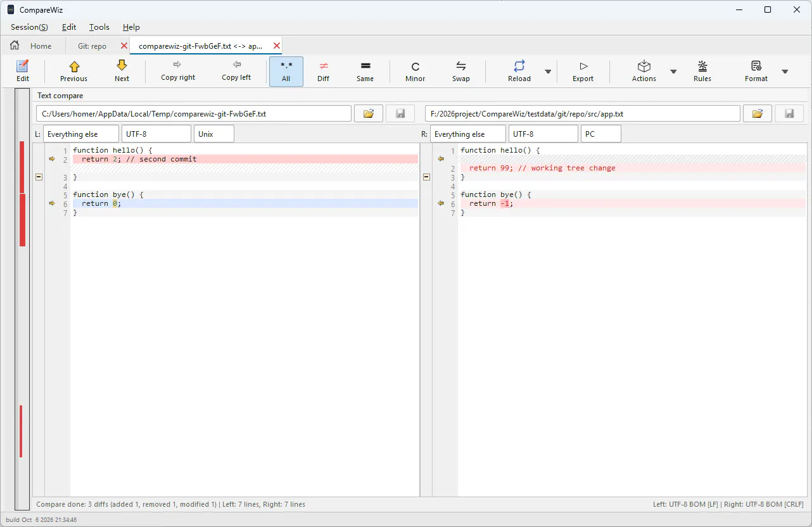Click the 'Compare done: 3 diffs' status text
This screenshot has width=812, height=527.
coord(170,504)
